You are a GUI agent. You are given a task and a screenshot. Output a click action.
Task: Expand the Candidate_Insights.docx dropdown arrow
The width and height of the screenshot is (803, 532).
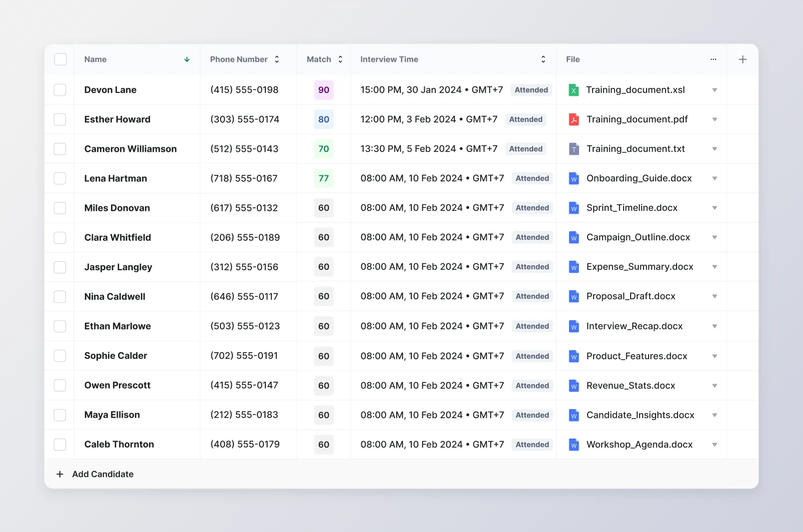[x=715, y=416]
